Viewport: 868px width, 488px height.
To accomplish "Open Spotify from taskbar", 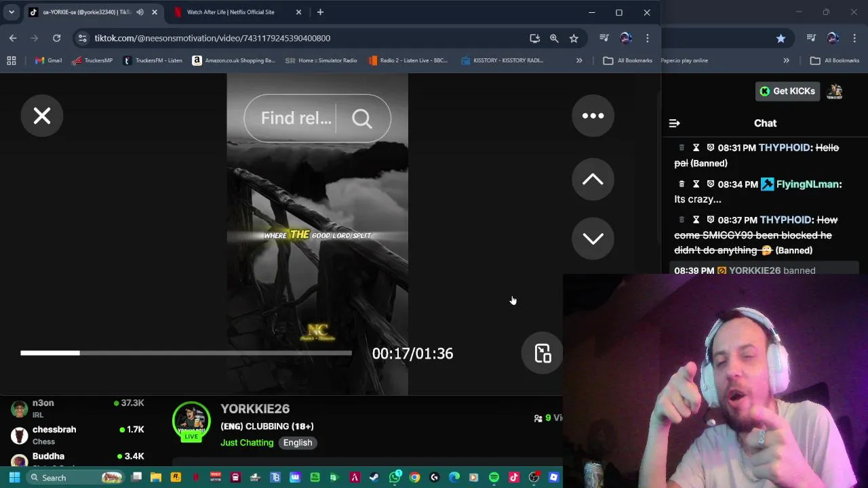I will click(494, 478).
